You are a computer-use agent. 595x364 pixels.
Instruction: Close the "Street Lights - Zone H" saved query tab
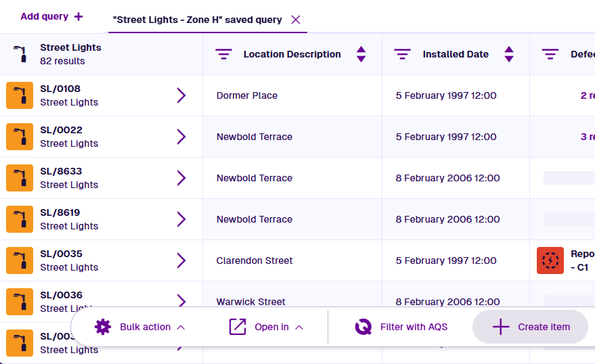(x=295, y=20)
